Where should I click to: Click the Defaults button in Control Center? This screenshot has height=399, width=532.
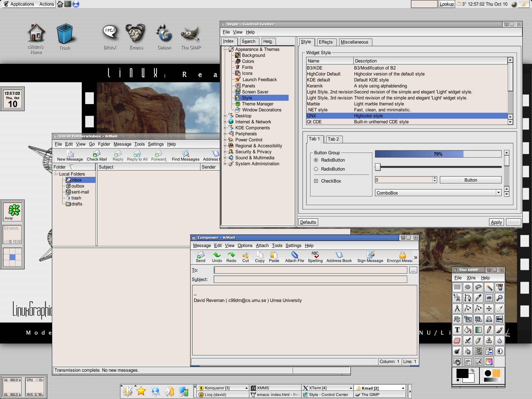point(308,222)
